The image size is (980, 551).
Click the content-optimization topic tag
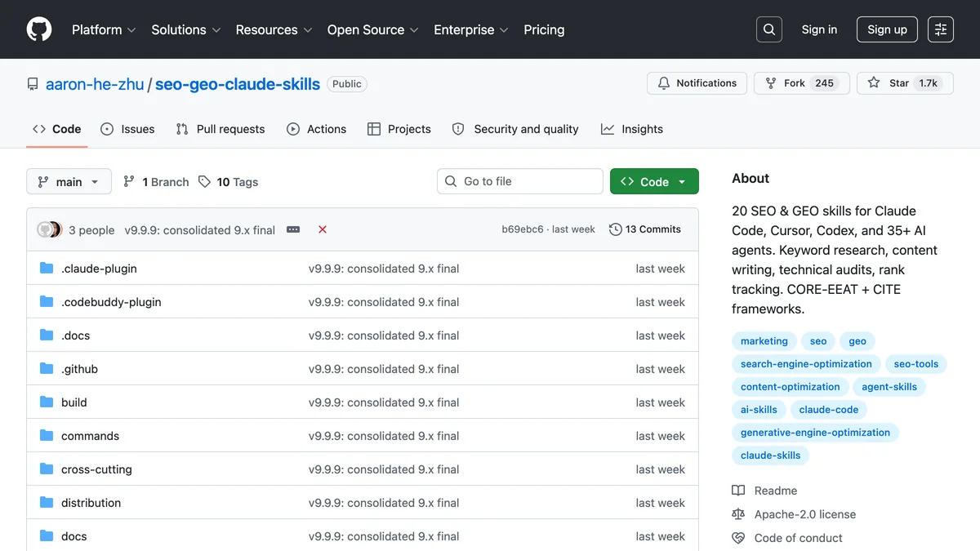coord(791,387)
